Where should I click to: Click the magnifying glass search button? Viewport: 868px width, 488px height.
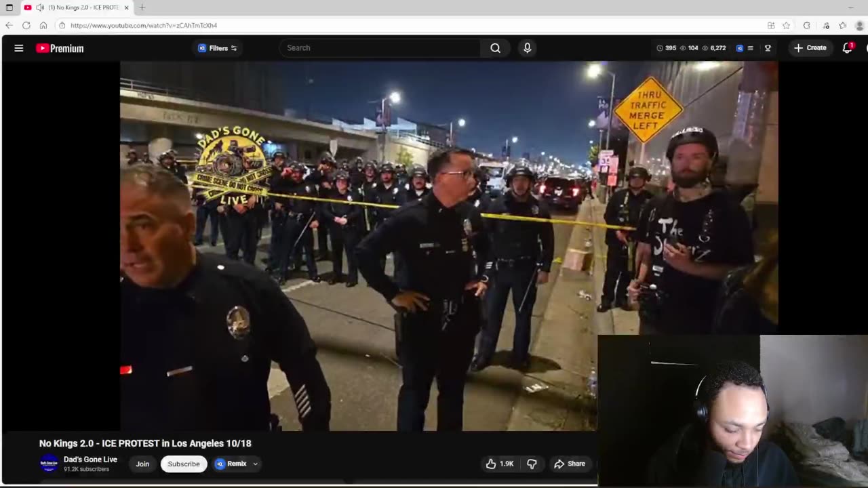coord(496,48)
